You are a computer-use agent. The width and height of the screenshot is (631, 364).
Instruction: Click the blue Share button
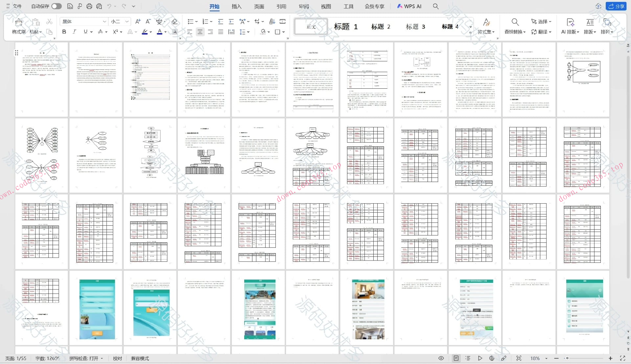pyautogui.click(x=616, y=6)
